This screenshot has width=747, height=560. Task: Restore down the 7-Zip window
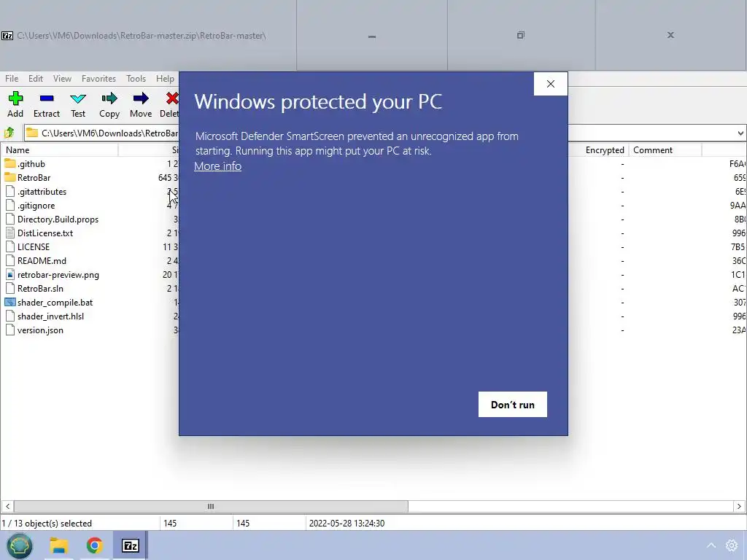point(521,35)
